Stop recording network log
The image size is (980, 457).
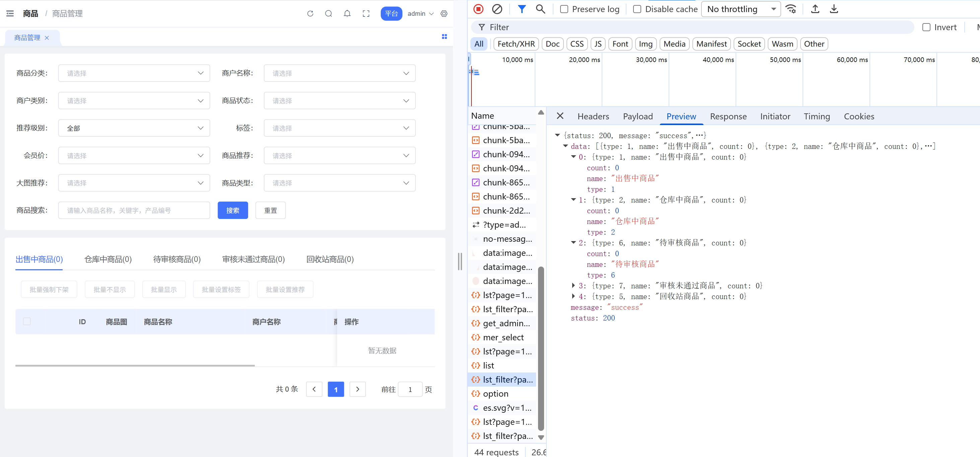478,9
